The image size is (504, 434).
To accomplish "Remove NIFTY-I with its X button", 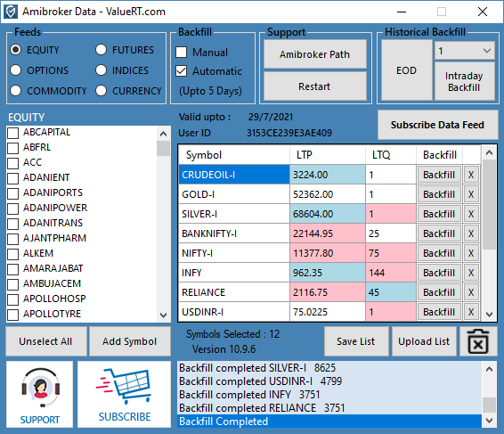I will (x=471, y=253).
